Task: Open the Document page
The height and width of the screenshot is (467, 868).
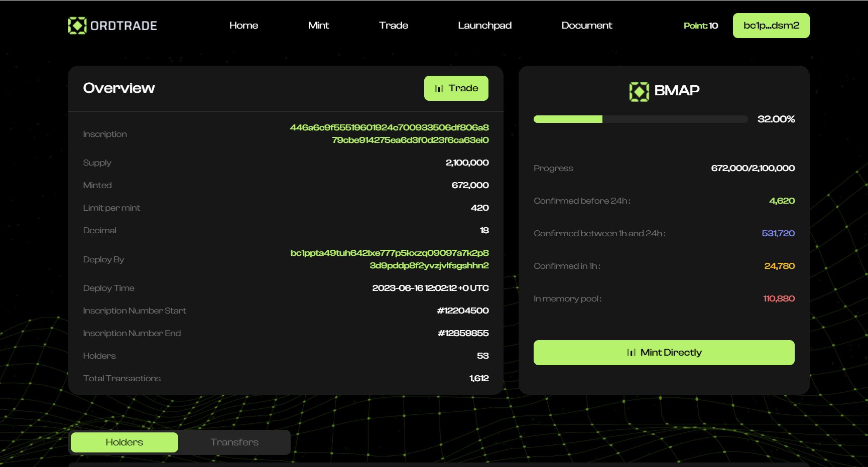Action: pos(586,26)
